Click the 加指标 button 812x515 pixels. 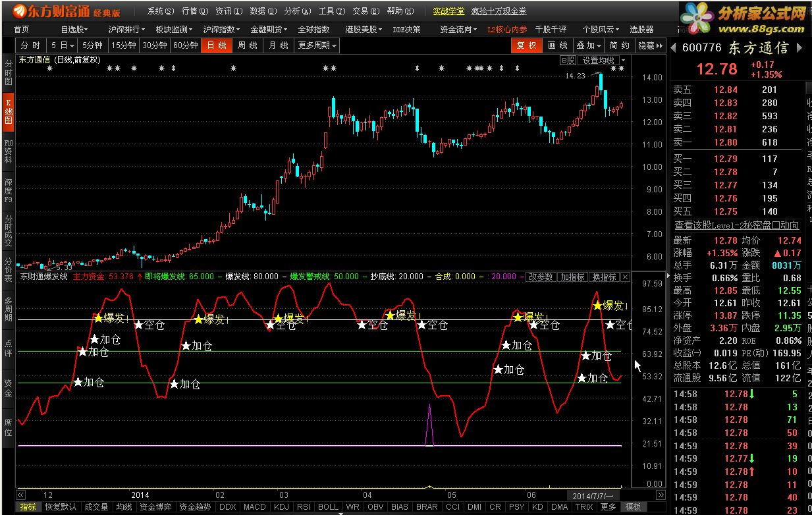click(x=572, y=277)
